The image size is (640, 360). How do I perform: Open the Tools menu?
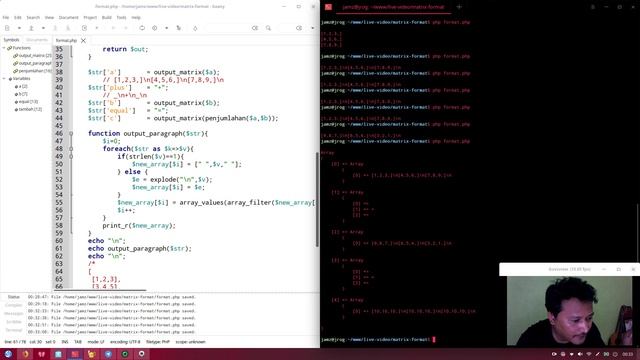tap(121, 18)
